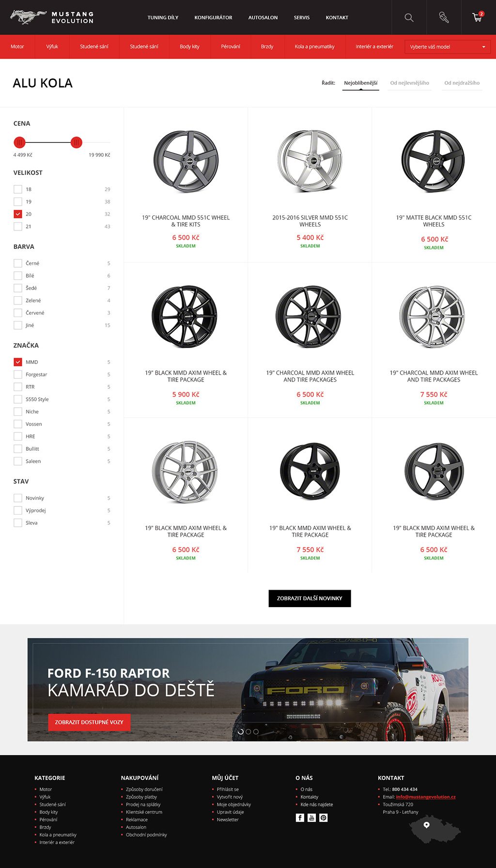Open the Facebook icon in footer
Screen dimensions: 496x868
[x=300, y=818]
